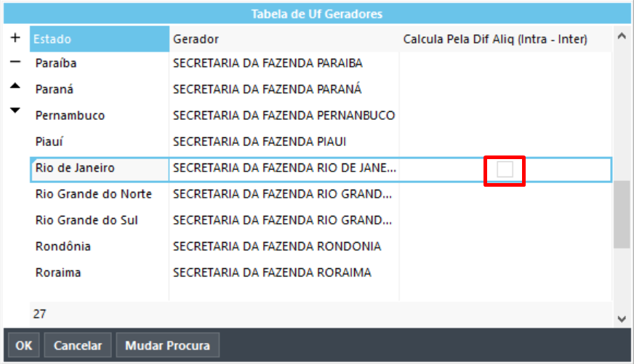Image resolution: width=634 pixels, height=364 pixels.
Task: Click the move up arrow icon
Action: [x=15, y=86]
